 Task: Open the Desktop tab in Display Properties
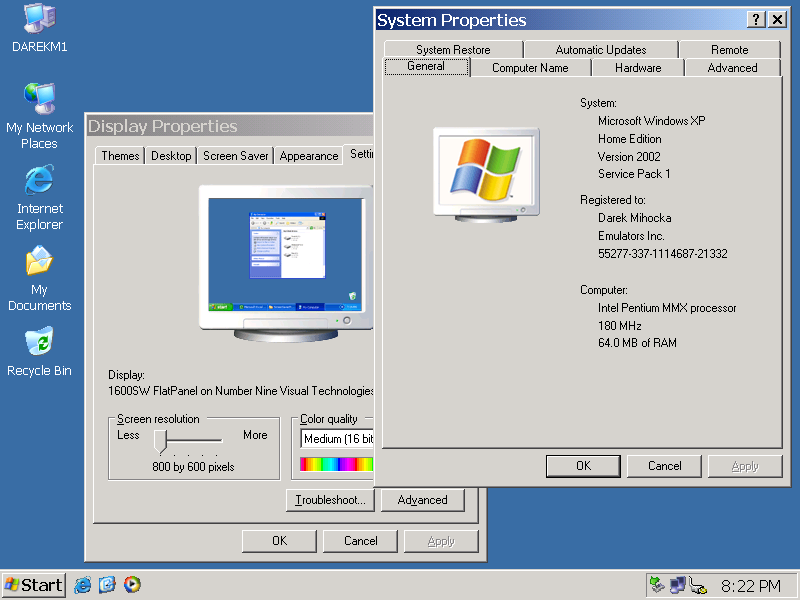click(x=171, y=156)
